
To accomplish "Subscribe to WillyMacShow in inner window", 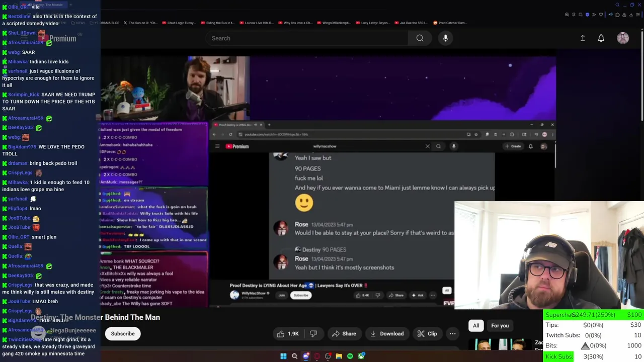I will tap(301, 295).
